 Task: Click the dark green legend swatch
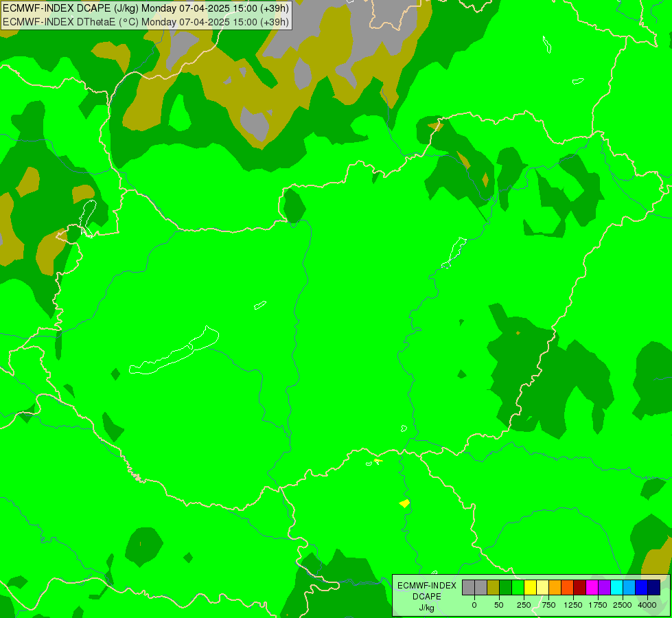pyautogui.click(x=506, y=587)
